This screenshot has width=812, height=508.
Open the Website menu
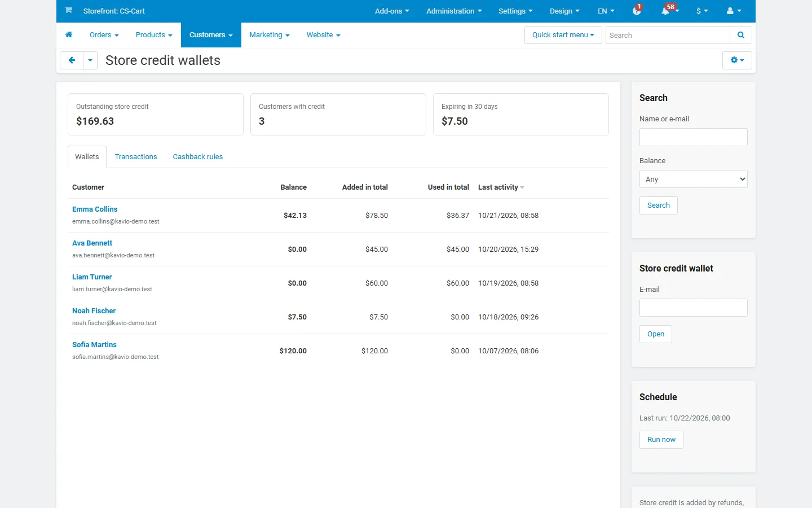[x=324, y=35]
